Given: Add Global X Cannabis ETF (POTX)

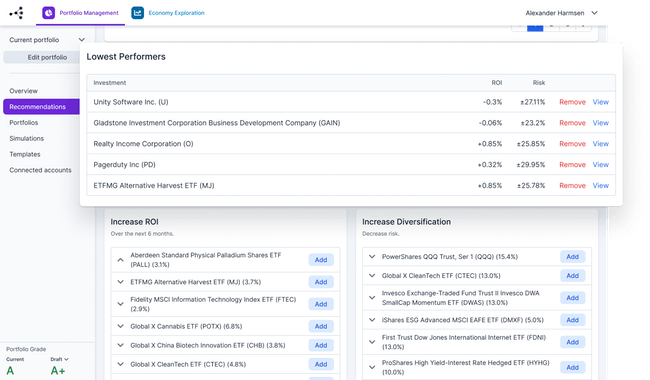Looking at the screenshot, I should coord(321,326).
